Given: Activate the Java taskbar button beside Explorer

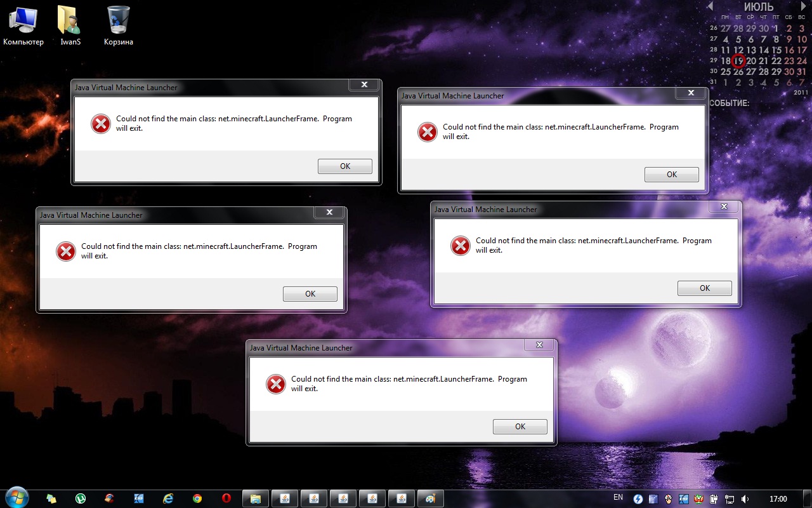Looking at the screenshot, I should (285, 498).
